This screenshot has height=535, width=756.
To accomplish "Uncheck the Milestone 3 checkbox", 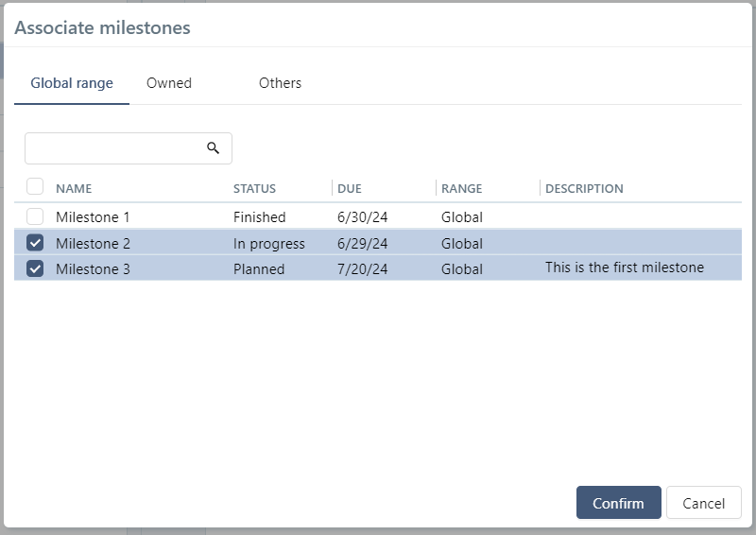I will coord(35,268).
